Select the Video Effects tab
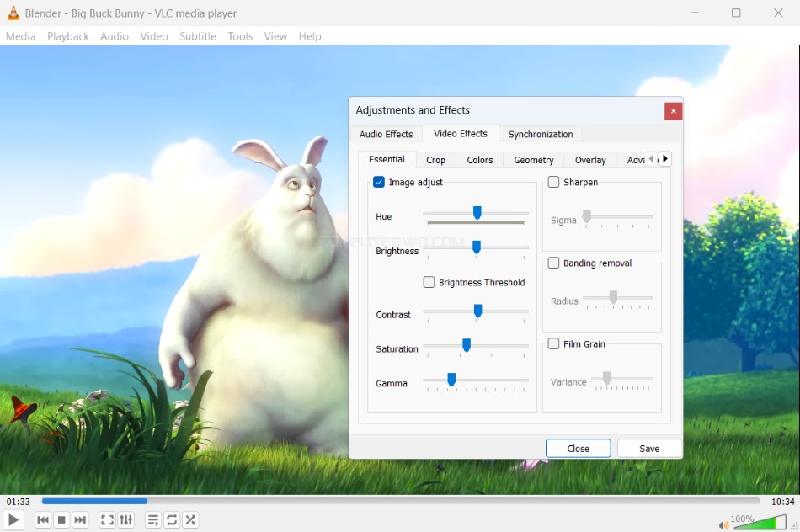The height and width of the screenshot is (532, 800). click(x=460, y=134)
